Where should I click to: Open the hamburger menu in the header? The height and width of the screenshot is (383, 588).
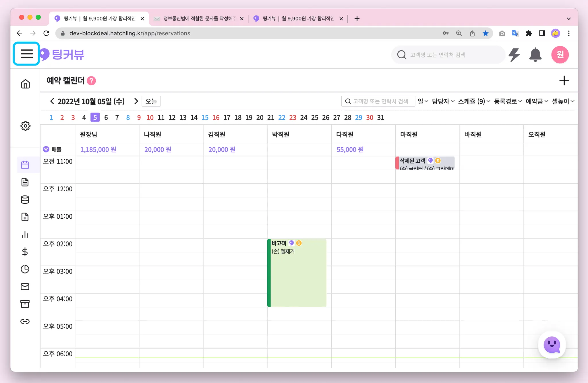coord(26,54)
